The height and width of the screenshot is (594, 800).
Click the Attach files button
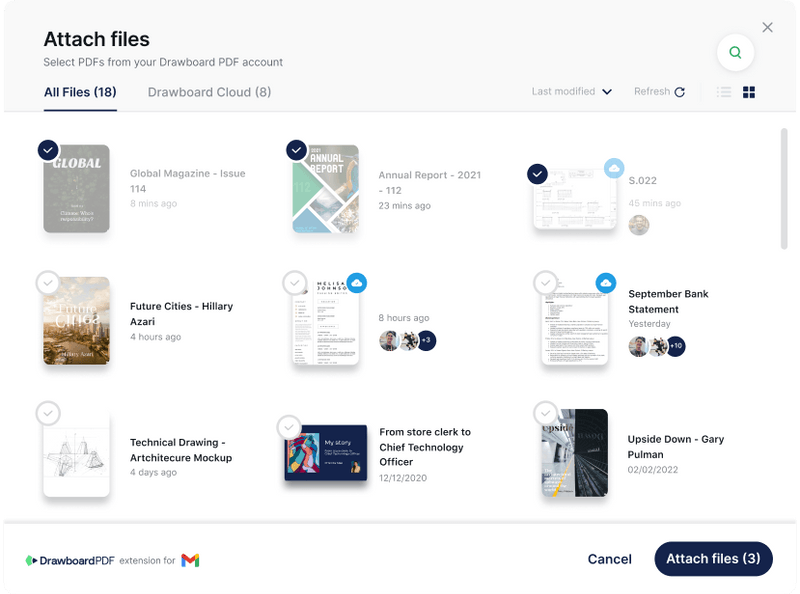pyautogui.click(x=713, y=559)
